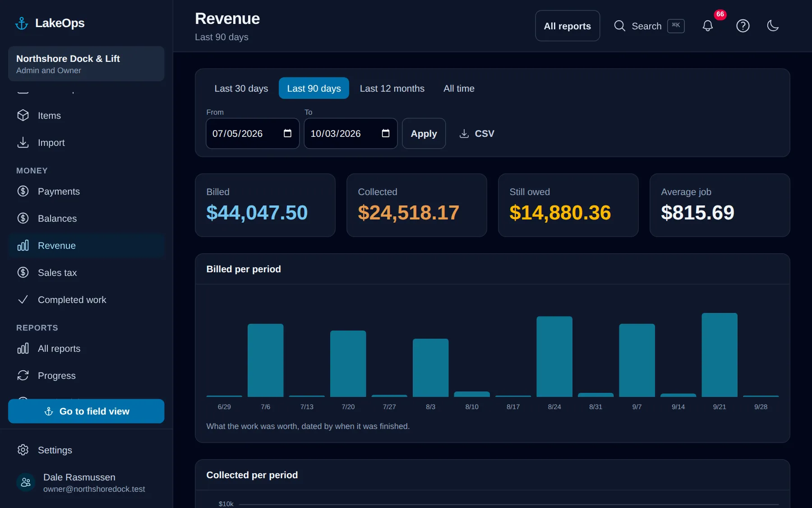Click the Search keyboard shortcut badge
Screen dimensions: 812x508
(676, 26)
